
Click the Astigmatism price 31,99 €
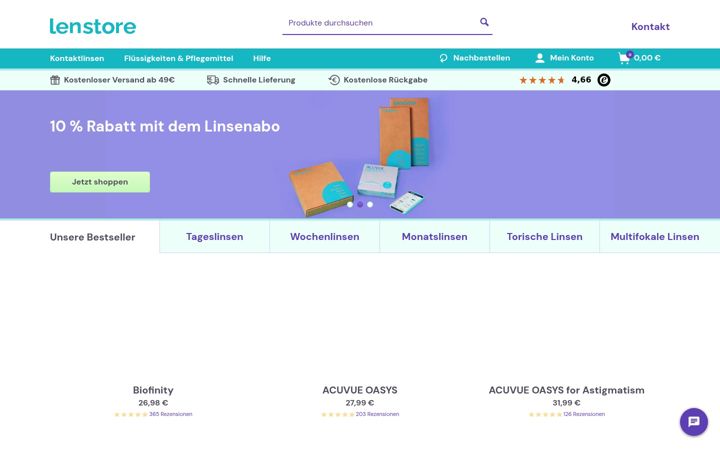[x=566, y=403]
